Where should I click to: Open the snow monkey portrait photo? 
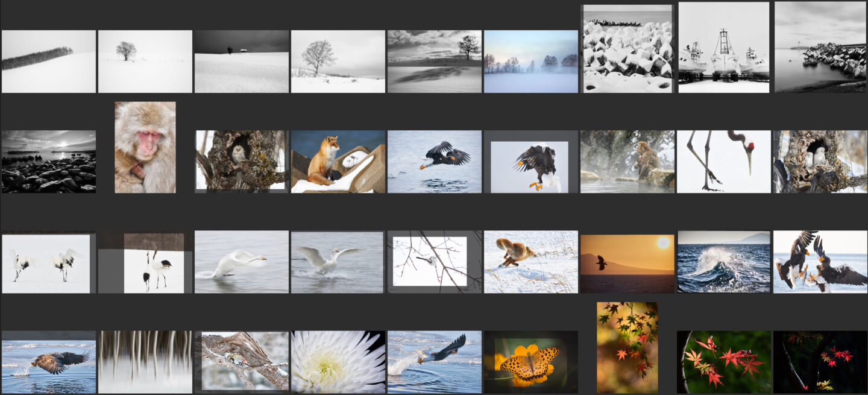[145, 147]
